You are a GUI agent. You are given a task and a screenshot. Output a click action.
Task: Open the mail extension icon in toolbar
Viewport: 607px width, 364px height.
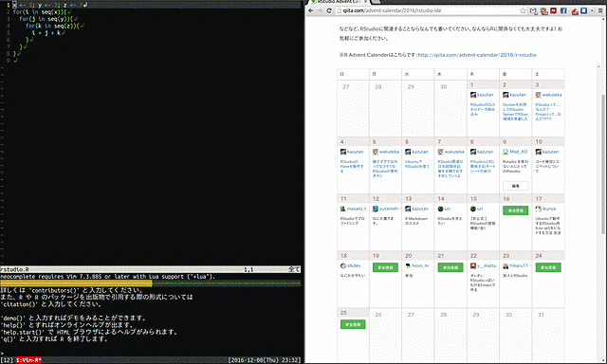tap(533, 10)
